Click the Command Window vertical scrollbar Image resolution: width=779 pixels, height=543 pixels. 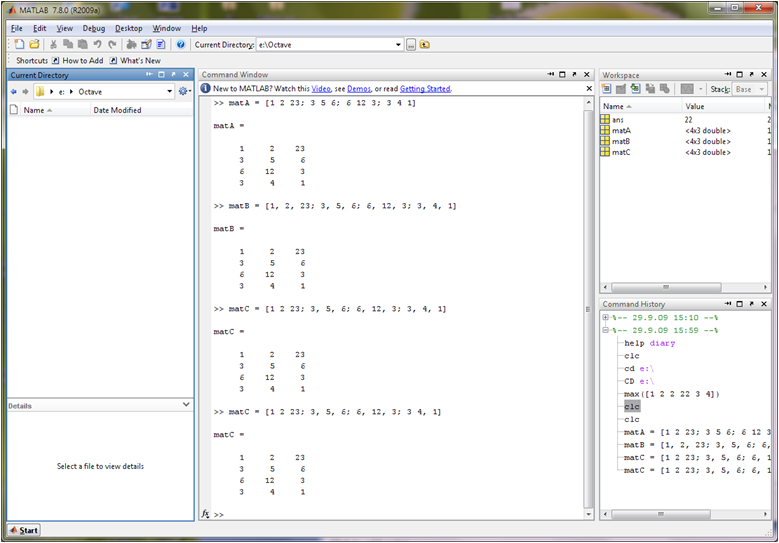588,308
